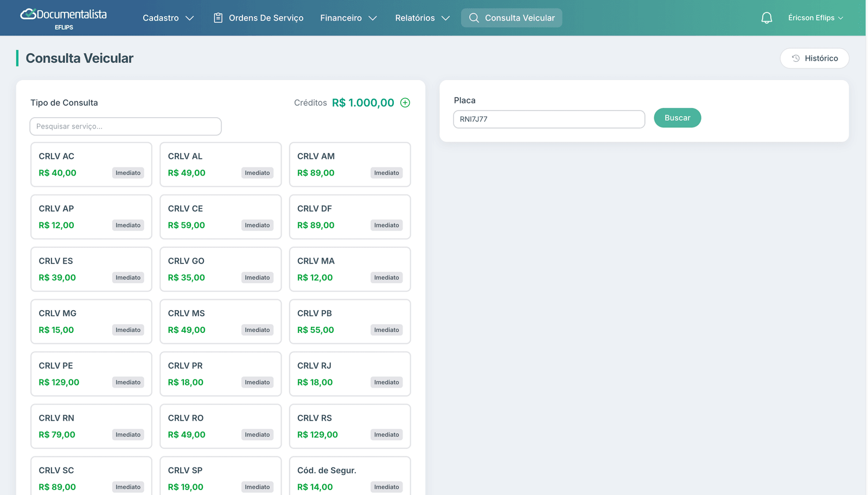Expand the Cadastro menu chevron
The image size is (868, 495).
coord(190,18)
